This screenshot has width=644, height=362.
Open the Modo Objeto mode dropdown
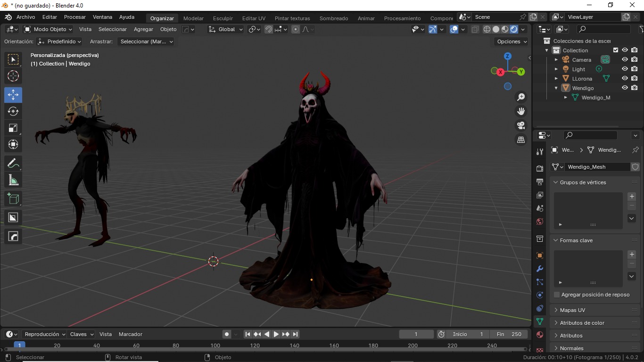tap(47, 29)
